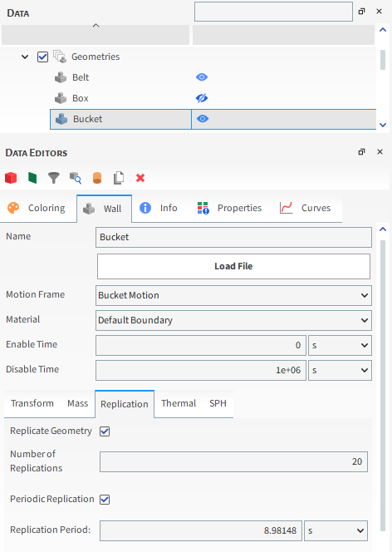Image resolution: width=392 pixels, height=552 pixels.
Task: Open the Enable Time unit dropdown
Action: [340, 345]
